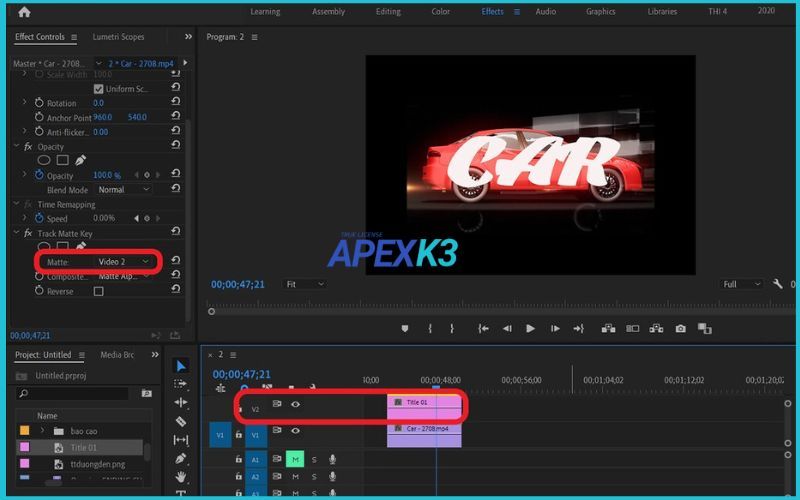Expand the bao cao bin

pyautogui.click(x=42, y=431)
